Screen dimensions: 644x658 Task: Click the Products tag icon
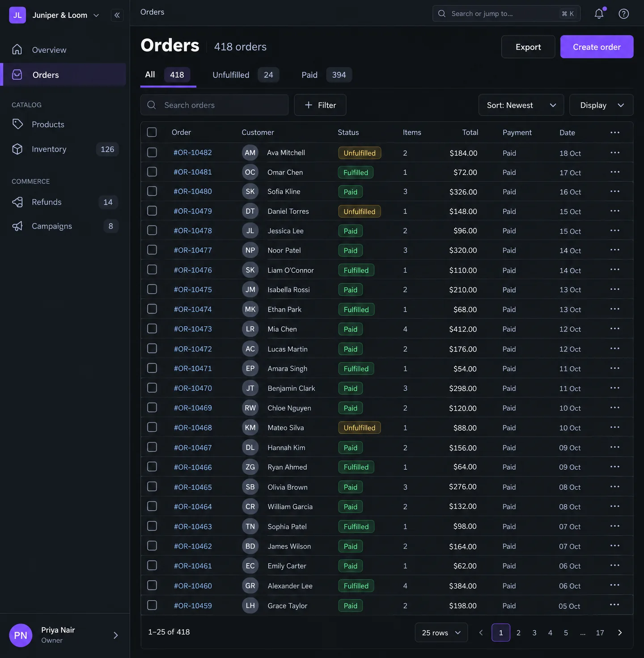point(17,124)
